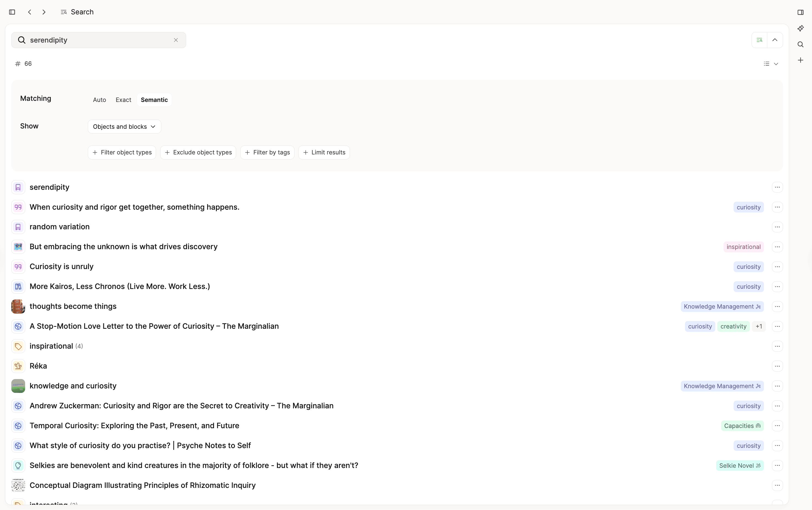The image size is (812, 510).
Task: Clear the search field with the X button
Action: pos(176,40)
